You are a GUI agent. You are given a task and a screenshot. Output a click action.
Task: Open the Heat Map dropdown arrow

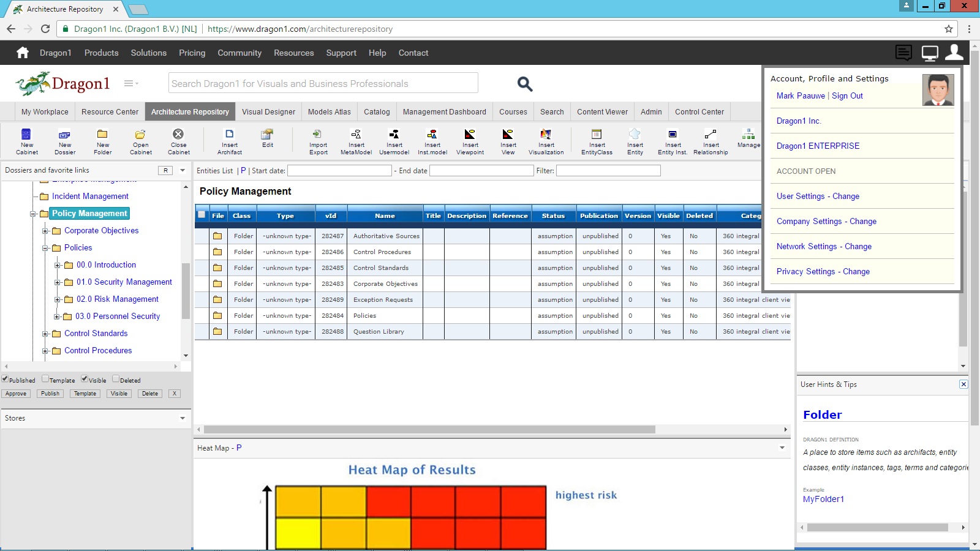(782, 448)
